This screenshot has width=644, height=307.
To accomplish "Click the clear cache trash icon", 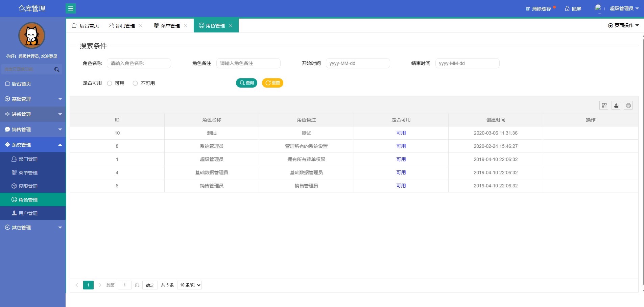I will coord(528,9).
